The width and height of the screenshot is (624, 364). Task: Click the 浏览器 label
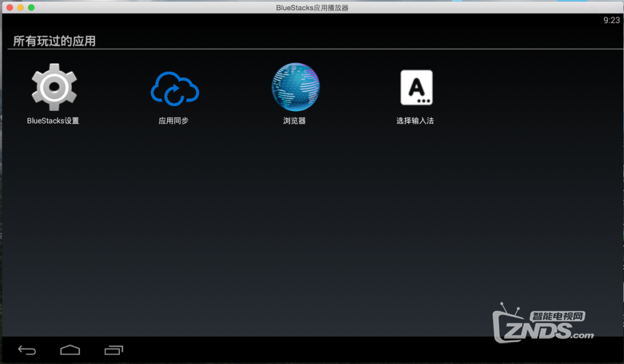tap(295, 121)
